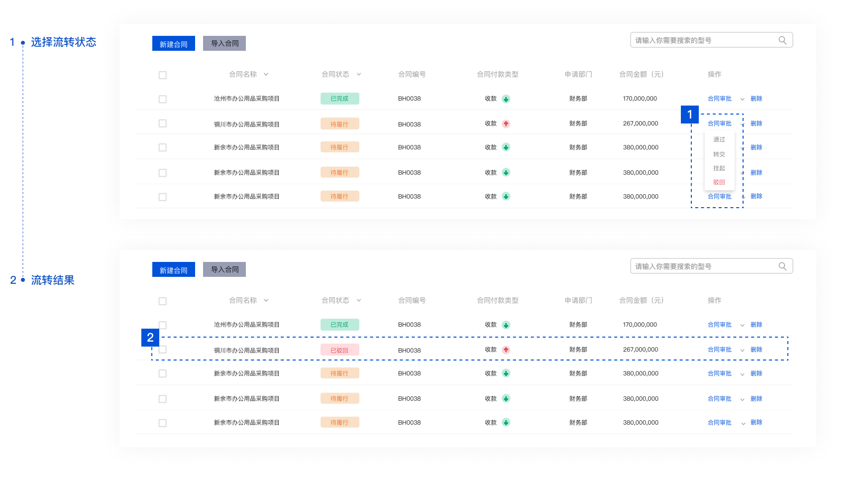
Task: Click 170,000,000 amount in step 2 panel
Action: click(640, 325)
